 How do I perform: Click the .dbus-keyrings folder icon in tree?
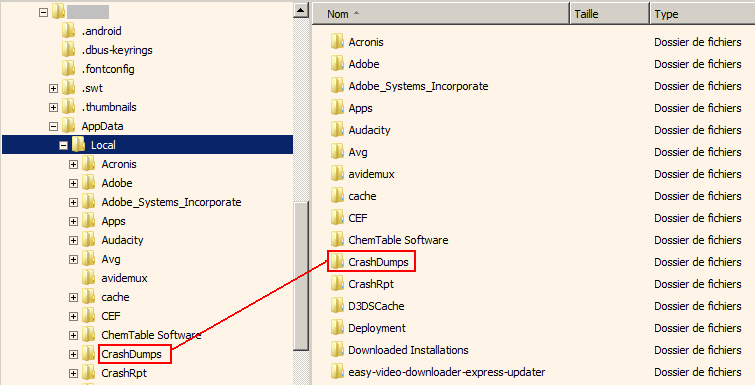tap(68, 50)
